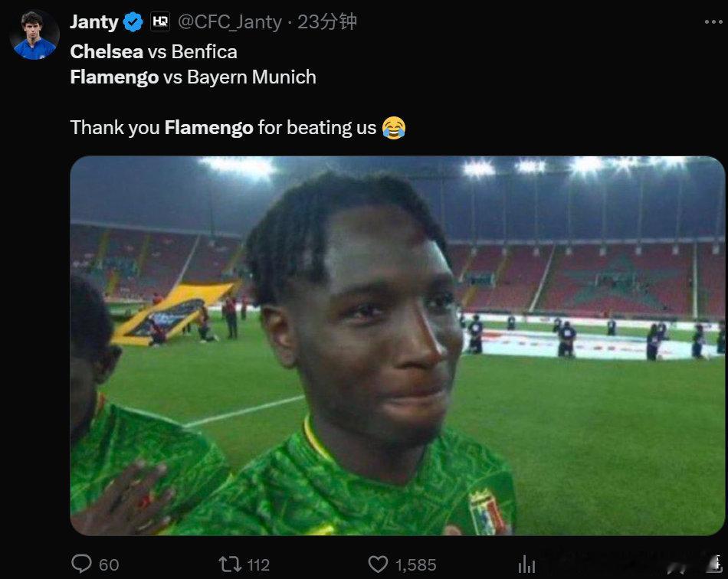Image resolution: width=728 pixels, height=579 pixels.
Task: Open the reply speech bubble icon
Action: [x=81, y=564]
